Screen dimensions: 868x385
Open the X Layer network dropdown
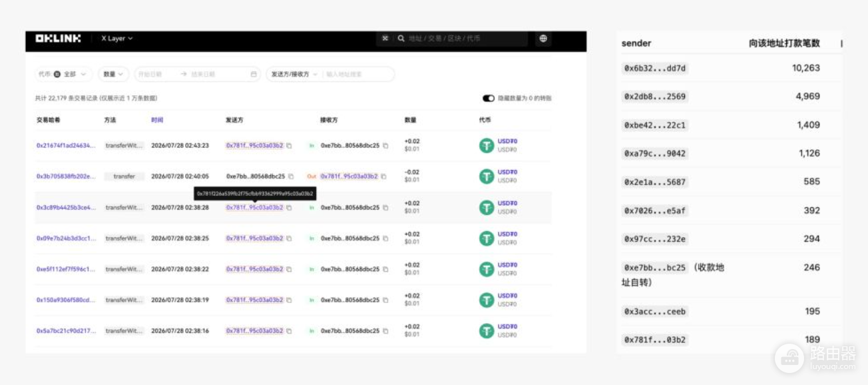coord(116,39)
